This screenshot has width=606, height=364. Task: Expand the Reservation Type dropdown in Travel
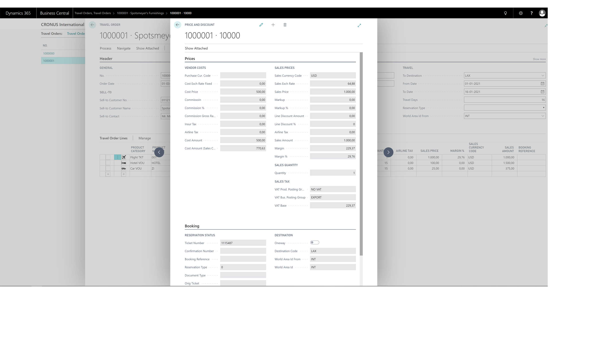(543, 108)
